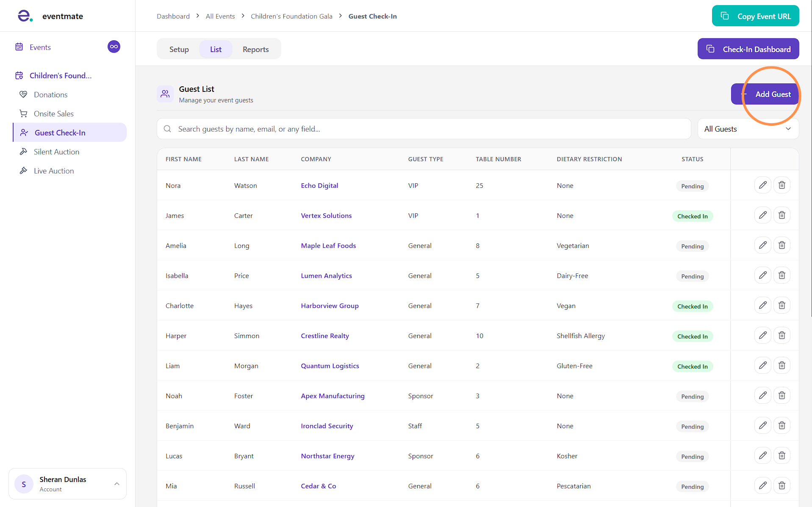This screenshot has height=507, width=812.
Task: Edit guest Charlotte Hayes
Action: click(x=762, y=305)
